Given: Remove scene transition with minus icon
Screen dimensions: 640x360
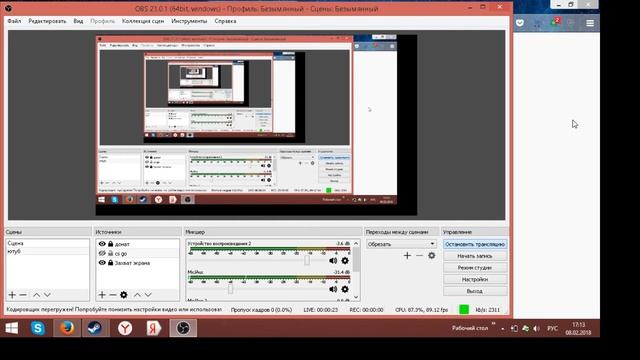Looking at the screenshot, I should [419, 256].
